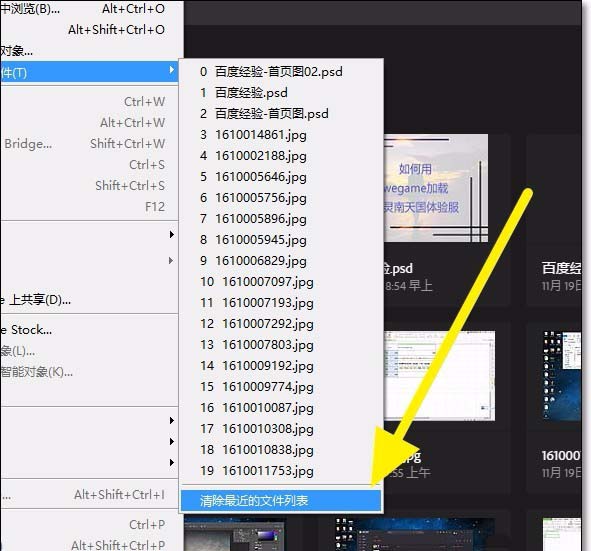Open recent file 百度经验-首页图02.psd

(281, 72)
